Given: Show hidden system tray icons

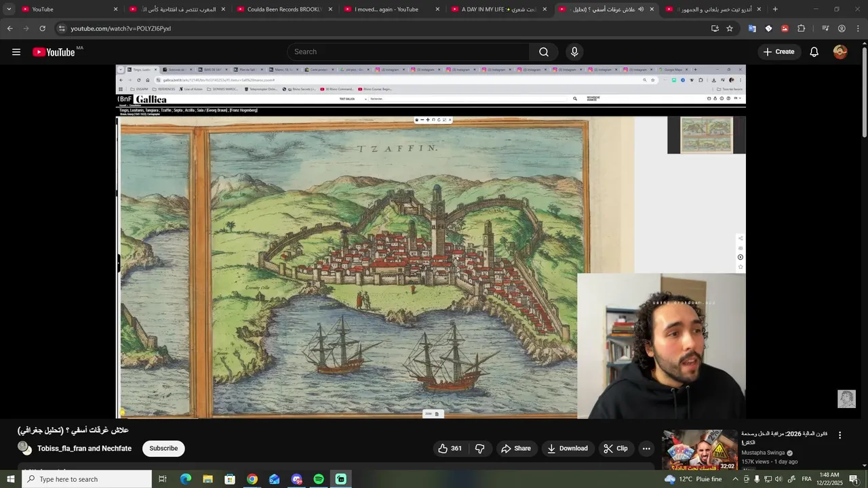Looking at the screenshot, I should [x=735, y=479].
